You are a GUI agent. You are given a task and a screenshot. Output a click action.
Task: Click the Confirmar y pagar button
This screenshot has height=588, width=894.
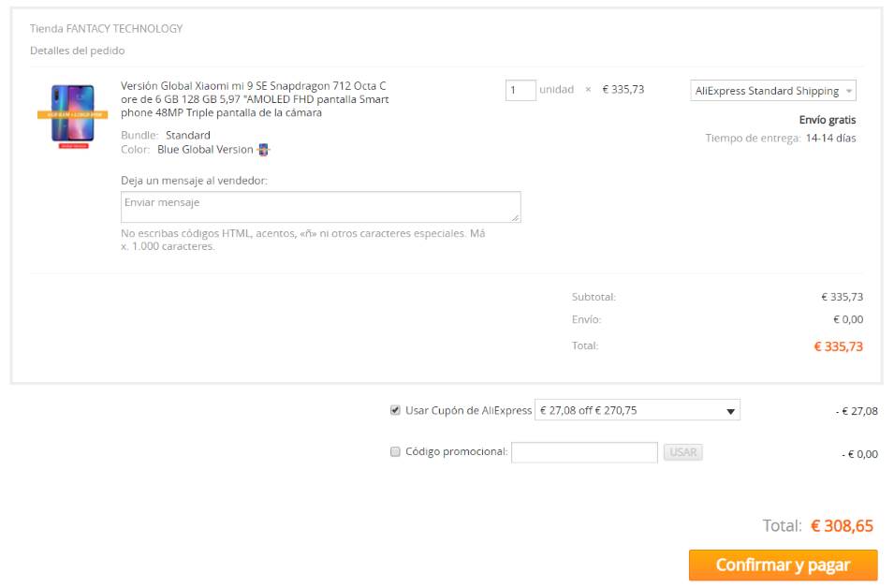coord(783,565)
